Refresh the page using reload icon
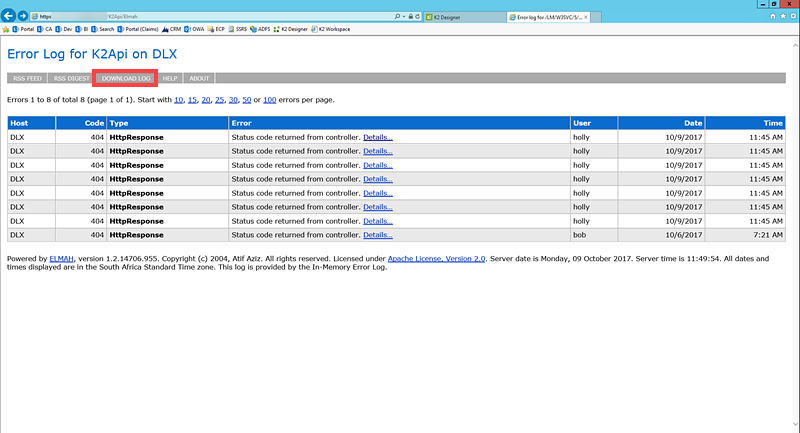Image resolution: width=800 pixels, height=433 pixels. pyautogui.click(x=417, y=16)
